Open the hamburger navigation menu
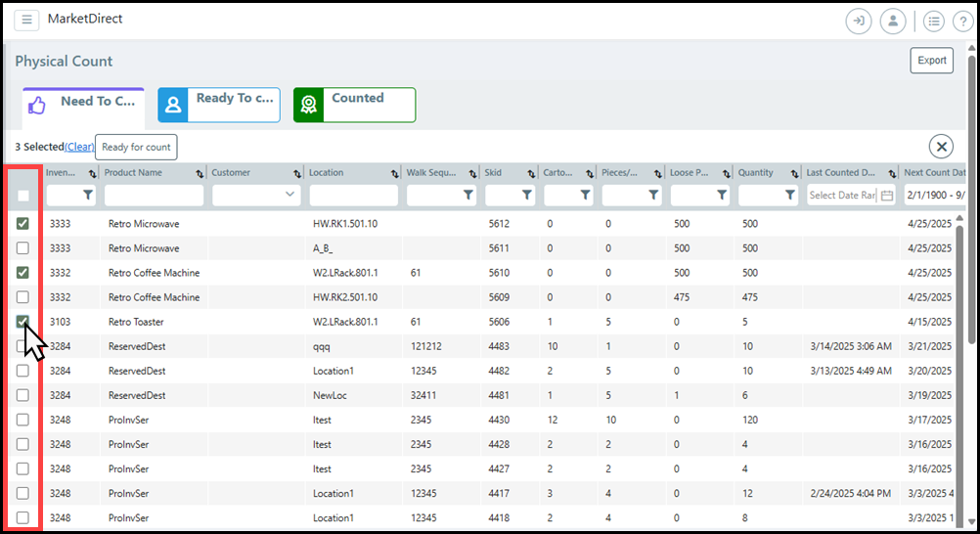 coord(26,21)
